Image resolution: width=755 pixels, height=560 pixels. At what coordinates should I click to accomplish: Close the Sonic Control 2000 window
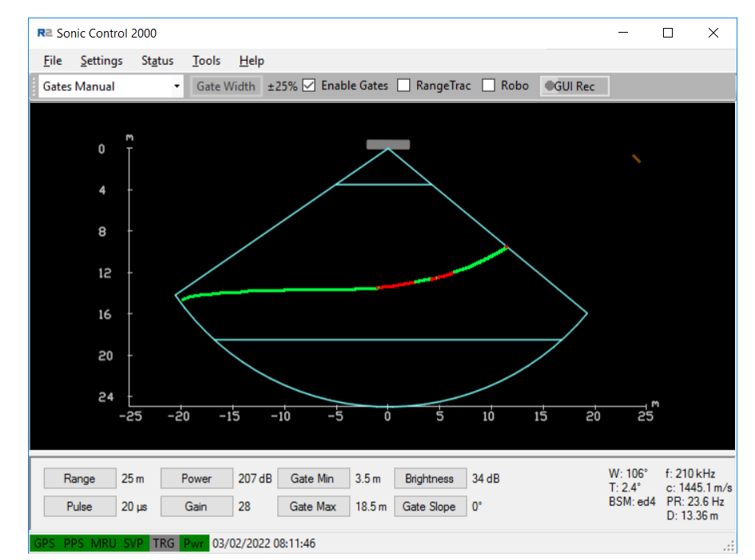[713, 33]
